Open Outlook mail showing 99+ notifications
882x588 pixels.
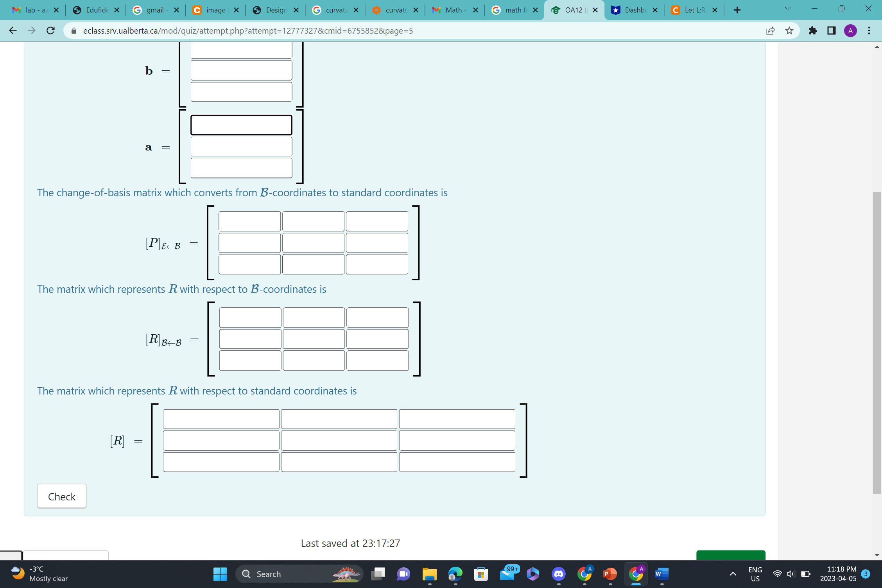point(507,574)
